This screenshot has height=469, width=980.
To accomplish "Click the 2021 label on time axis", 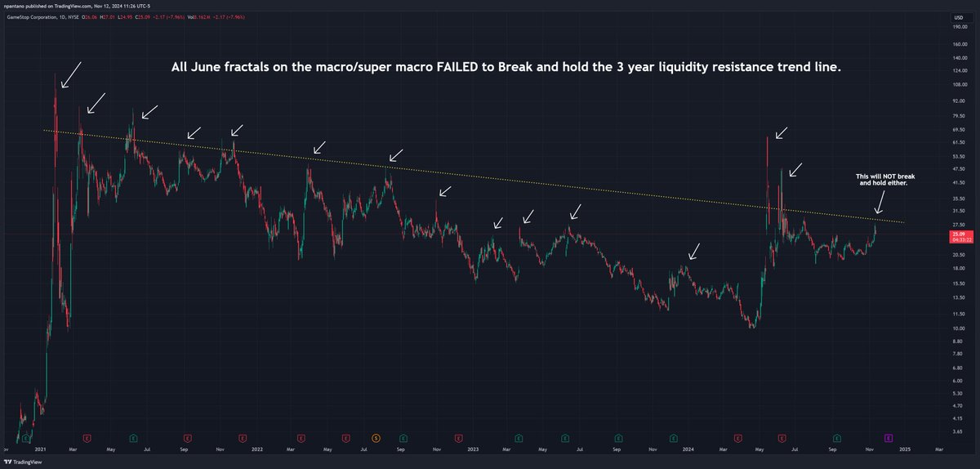I will point(40,449).
